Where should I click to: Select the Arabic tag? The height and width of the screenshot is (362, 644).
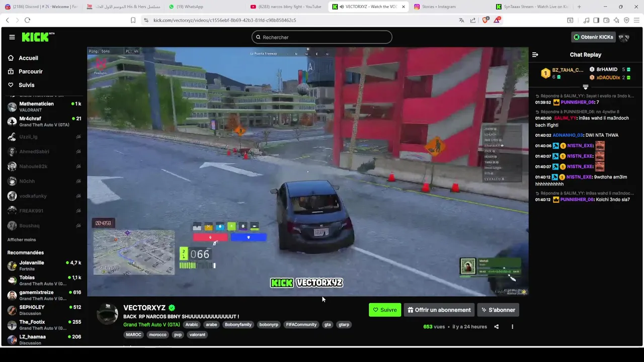click(x=192, y=325)
